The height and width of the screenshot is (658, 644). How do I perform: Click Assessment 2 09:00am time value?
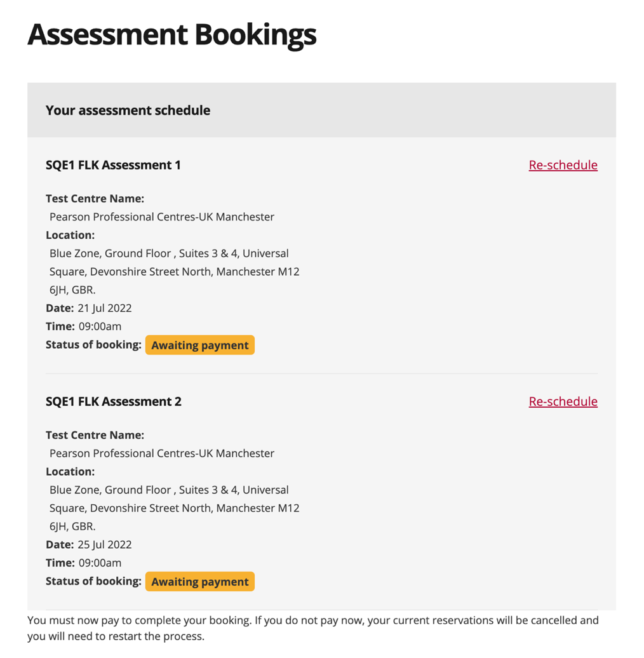pos(100,563)
